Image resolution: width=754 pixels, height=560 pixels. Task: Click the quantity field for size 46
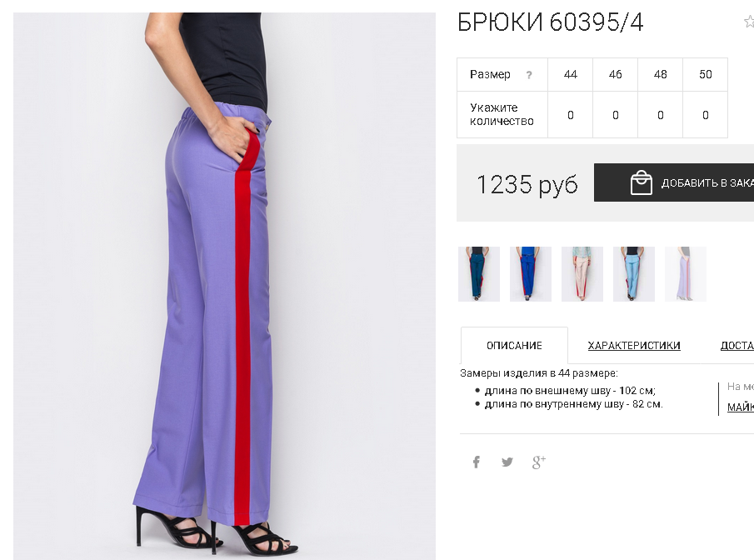[616, 115]
